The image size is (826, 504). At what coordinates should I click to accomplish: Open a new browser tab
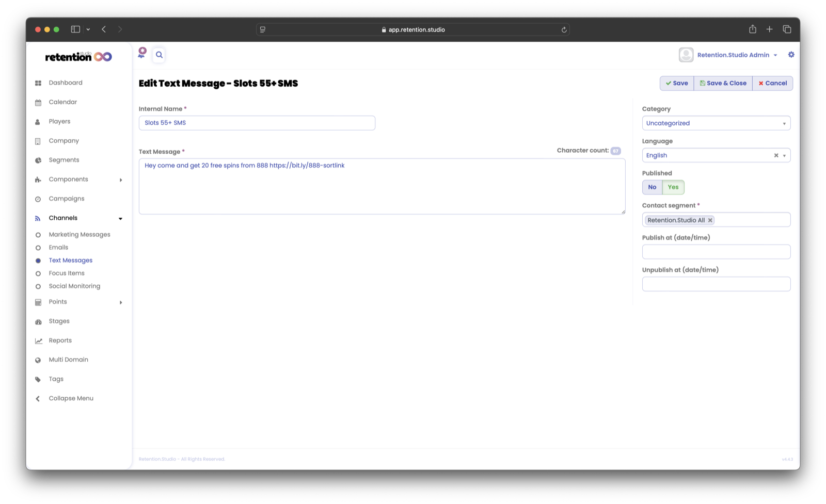[769, 29]
